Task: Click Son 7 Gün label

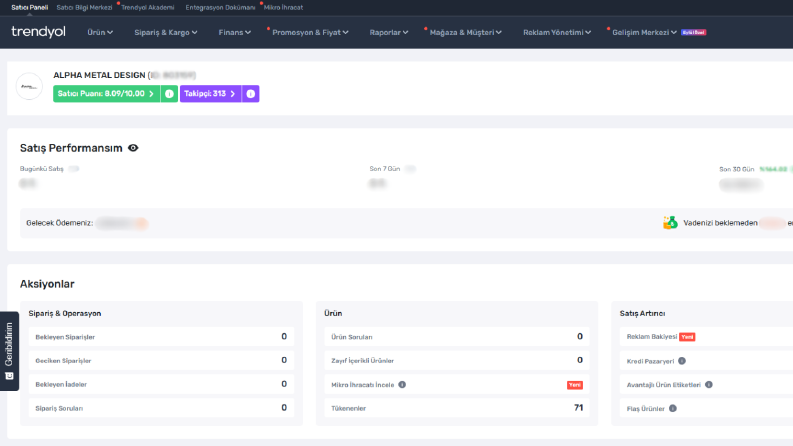Action: 384,169
